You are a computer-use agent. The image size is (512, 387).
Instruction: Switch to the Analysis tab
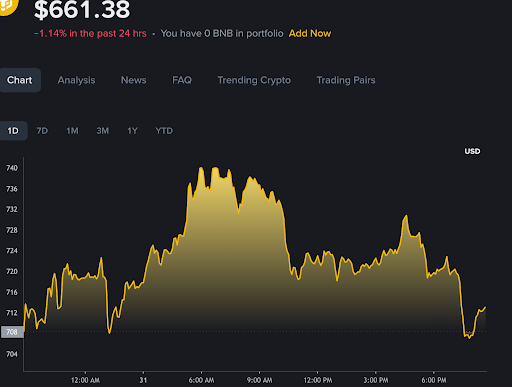(x=76, y=80)
